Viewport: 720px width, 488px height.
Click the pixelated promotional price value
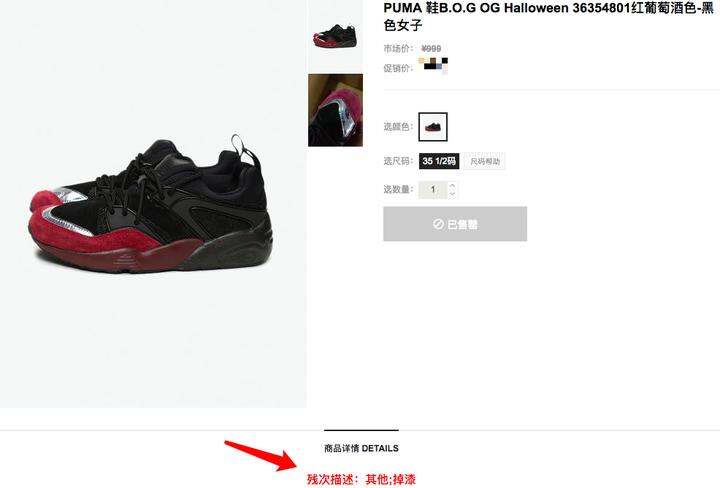click(433, 65)
